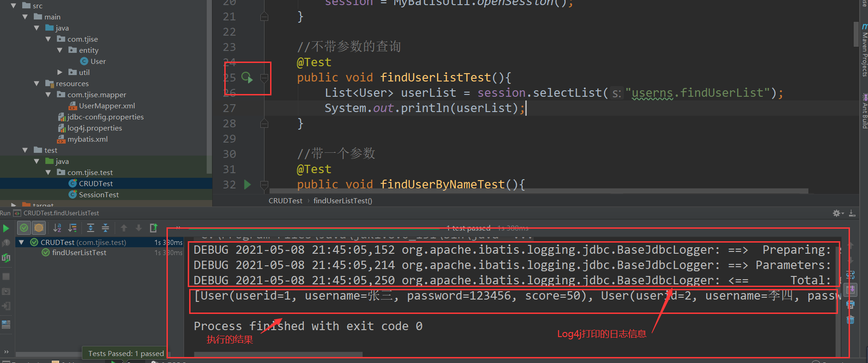
Task: Go to previous failed test
Action: point(124,228)
